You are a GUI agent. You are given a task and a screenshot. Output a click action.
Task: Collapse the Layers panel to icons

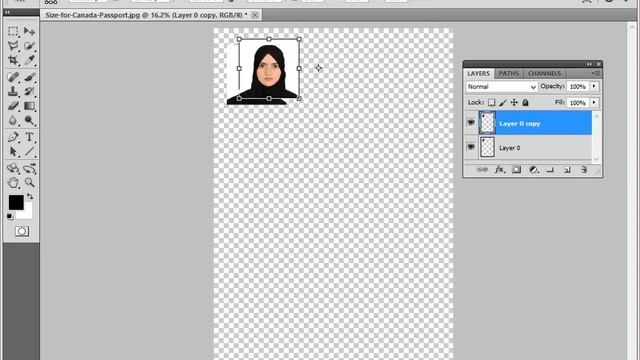(589, 64)
